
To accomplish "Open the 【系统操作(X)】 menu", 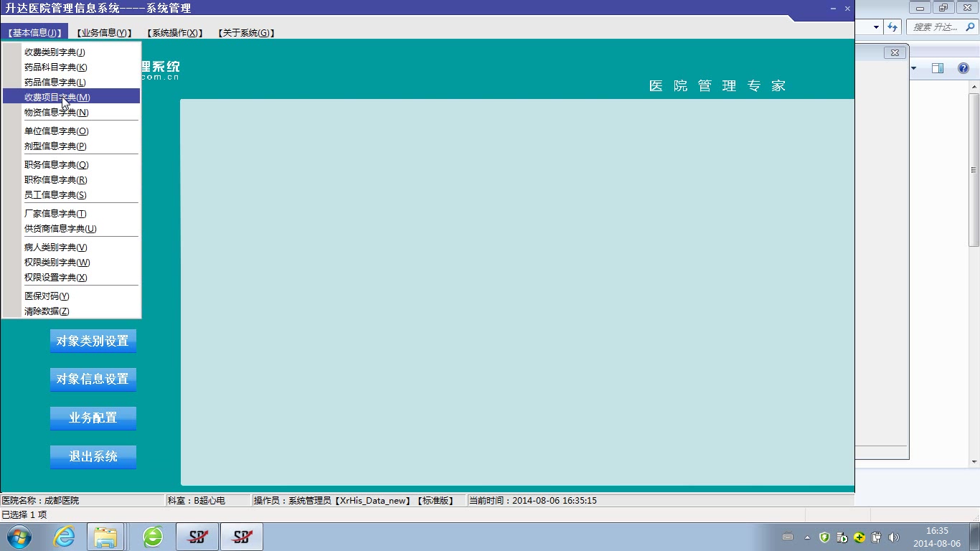I will [174, 33].
